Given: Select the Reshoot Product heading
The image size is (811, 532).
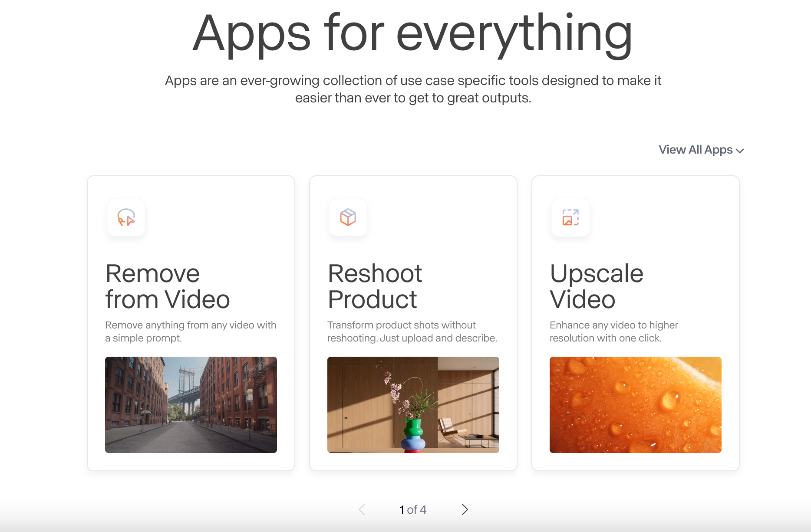Looking at the screenshot, I should coord(374,286).
